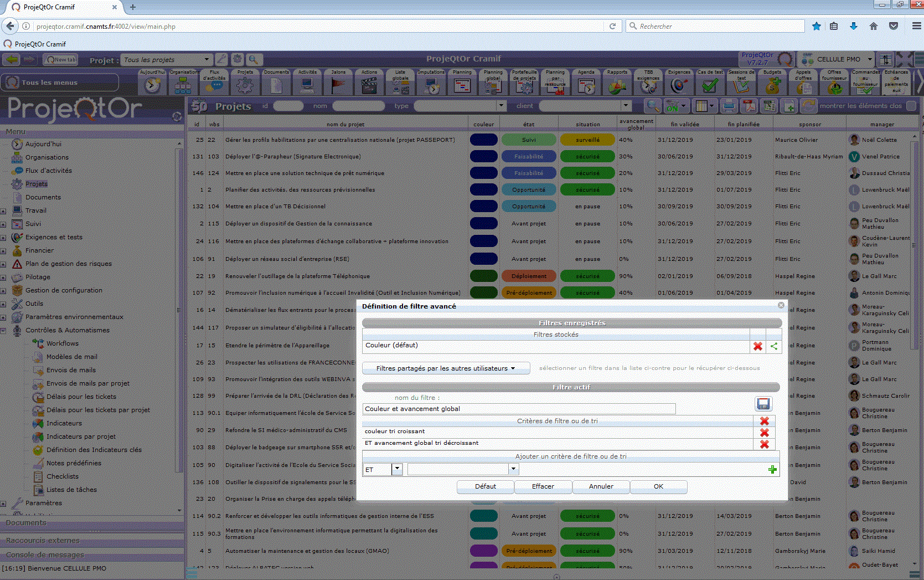Remove the 'couleur tri croissant' criterion

[764, 432]
